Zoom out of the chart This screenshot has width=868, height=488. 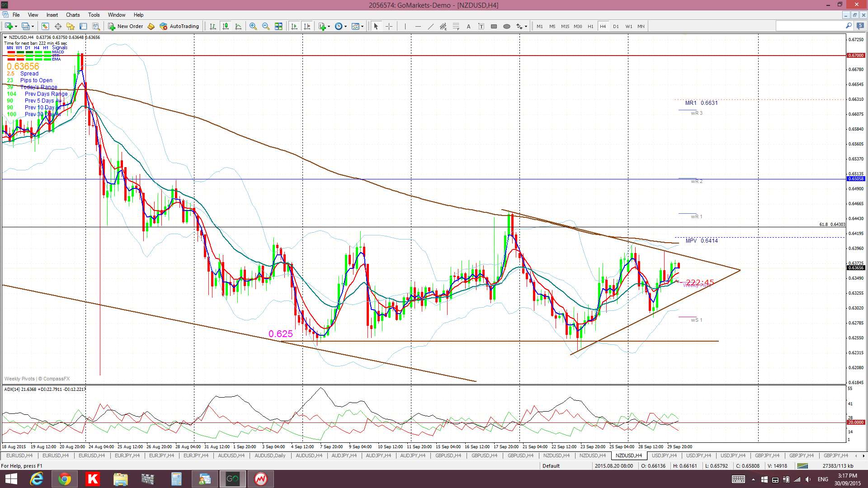[266, 26]
